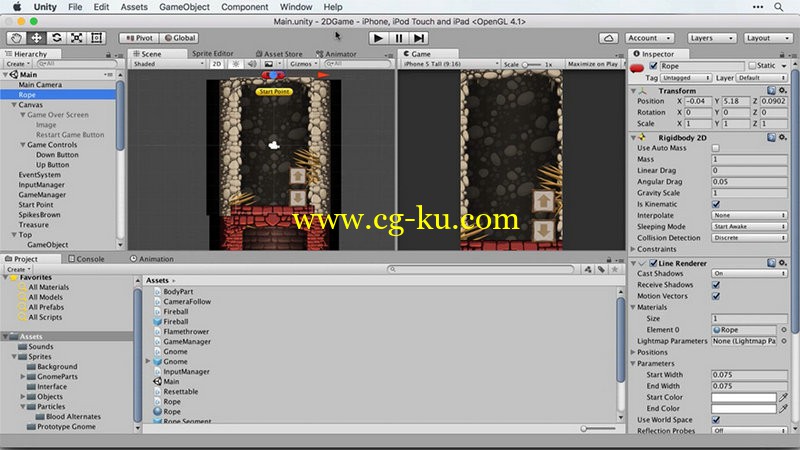Toggle 2D view mode in Scene

[217, 64]
